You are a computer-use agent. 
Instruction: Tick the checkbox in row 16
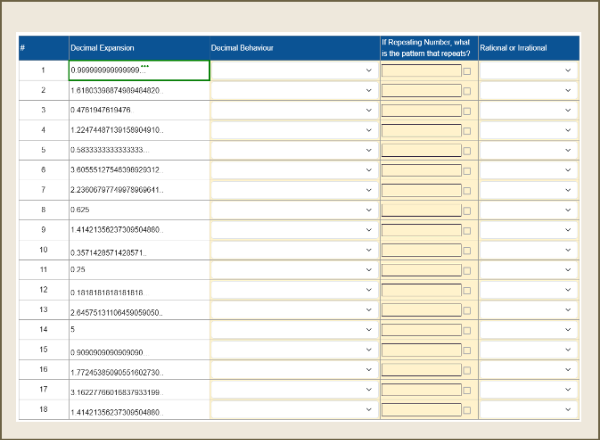[467, 372]
